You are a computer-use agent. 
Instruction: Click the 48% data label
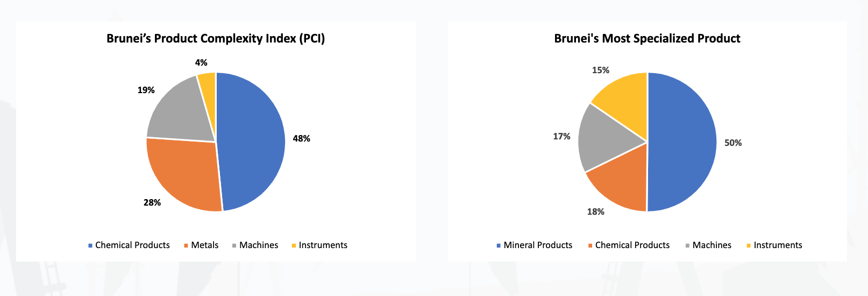(301, 139)
